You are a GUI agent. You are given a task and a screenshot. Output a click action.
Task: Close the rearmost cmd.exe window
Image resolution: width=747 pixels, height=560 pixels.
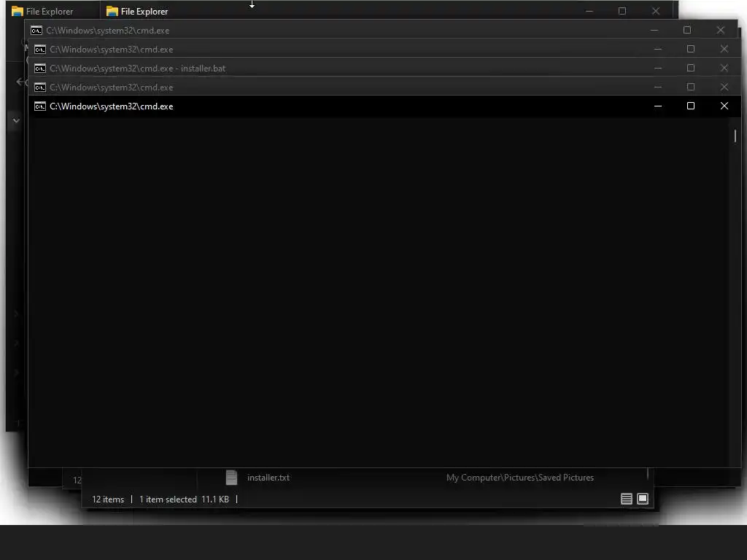pos(720,30)
